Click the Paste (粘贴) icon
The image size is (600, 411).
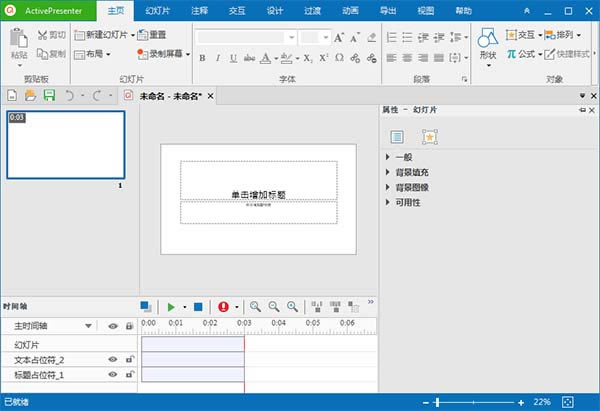[20, 39]
